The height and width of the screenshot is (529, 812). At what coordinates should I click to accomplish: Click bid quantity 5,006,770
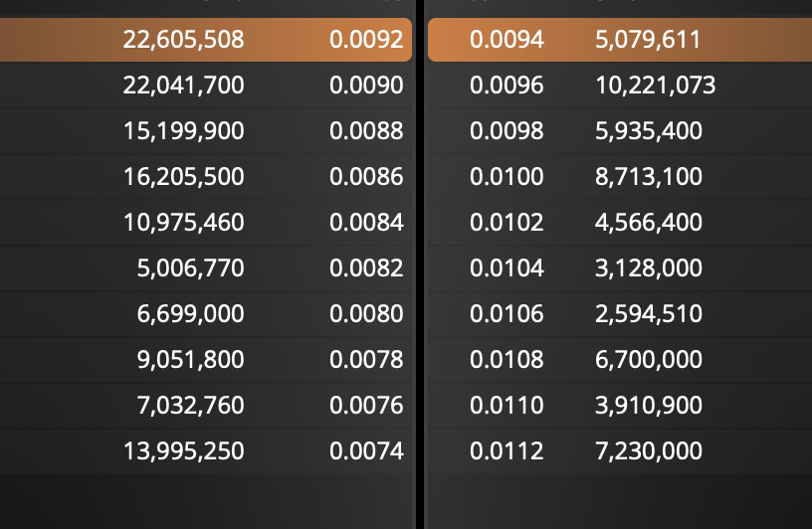coord(190,268)
